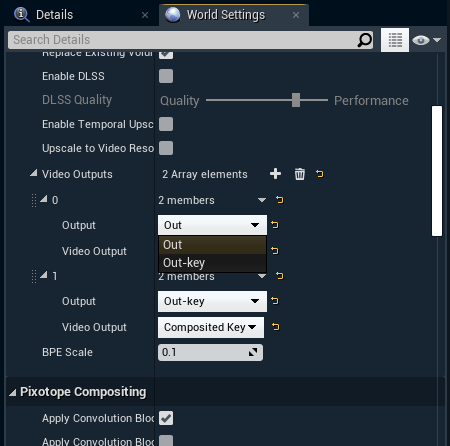
Task: Enable the DLSS checkbox
Action: click(x=166, y=76)
